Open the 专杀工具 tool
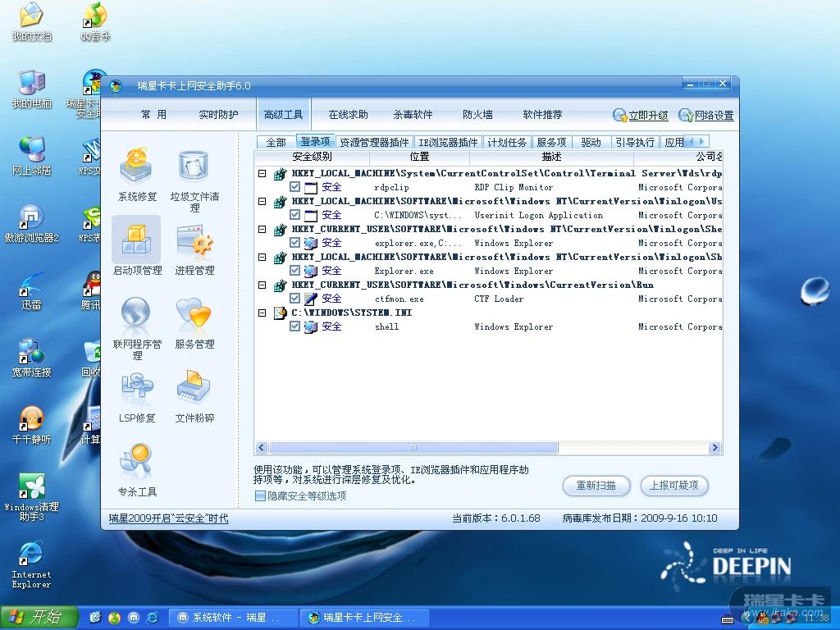Image resolution: width=840 pixels, height=630 pixels. pos(137,470)
